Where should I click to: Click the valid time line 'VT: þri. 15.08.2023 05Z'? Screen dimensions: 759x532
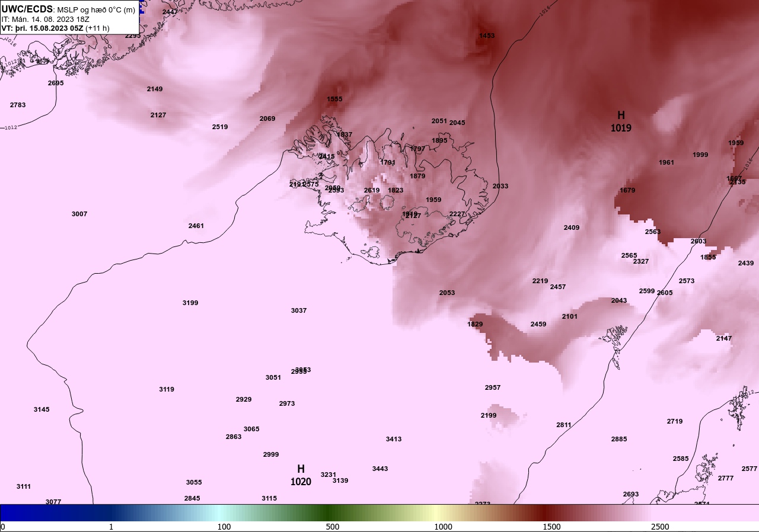point(42,28)
